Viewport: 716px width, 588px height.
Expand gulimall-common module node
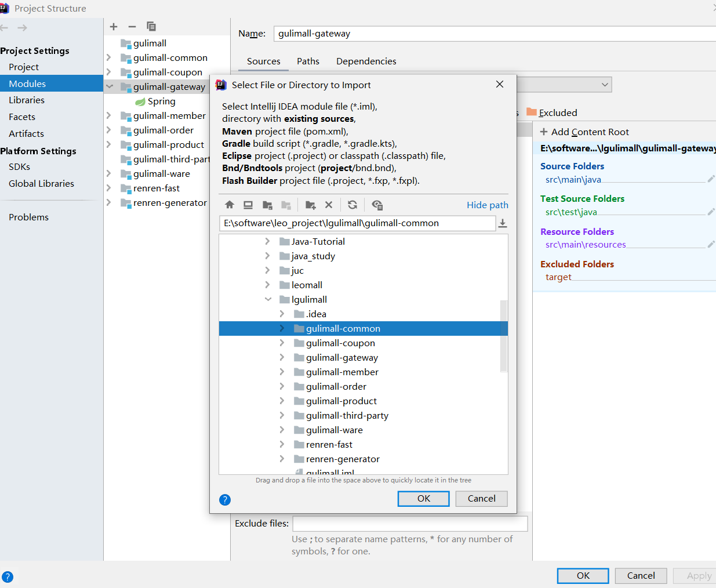tap(108, 57)
